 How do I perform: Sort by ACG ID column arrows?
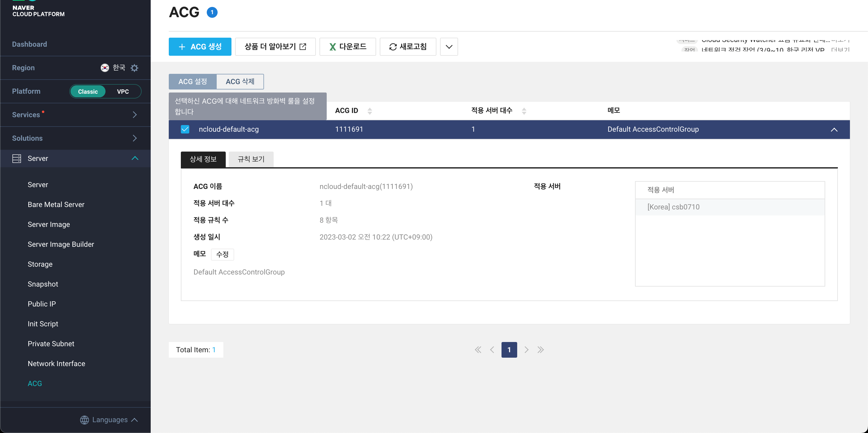tap(370, 111)
